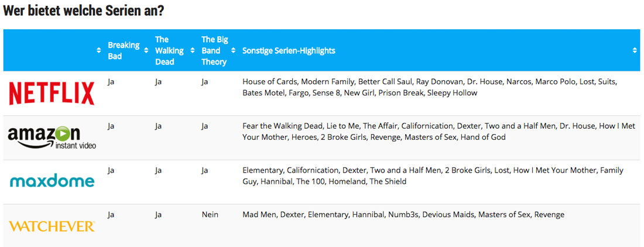Click the Breaking Bad column header
This screenshot has height=247, width=644.
pyautogui.click(x=124, y=51)
